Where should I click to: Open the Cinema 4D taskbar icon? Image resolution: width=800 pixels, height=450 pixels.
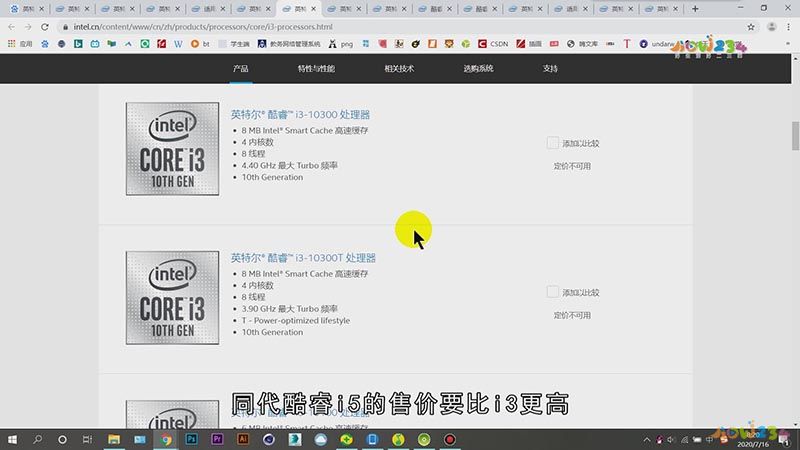269,439
